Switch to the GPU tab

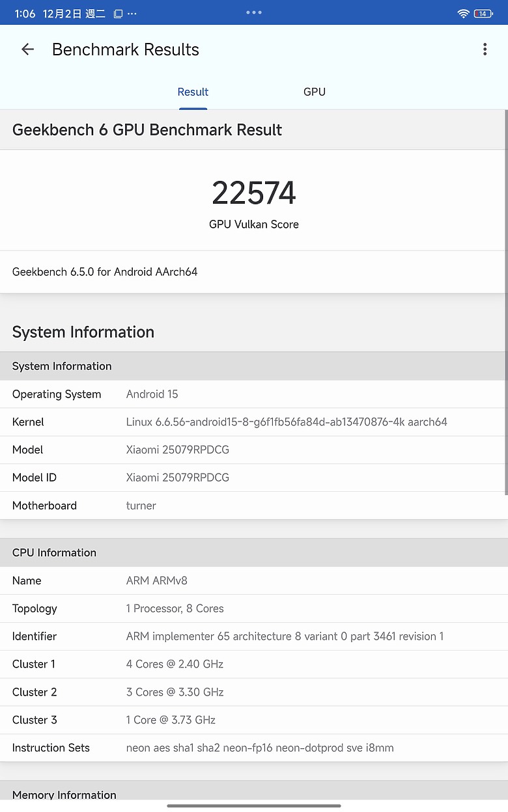tap(315, 92)
